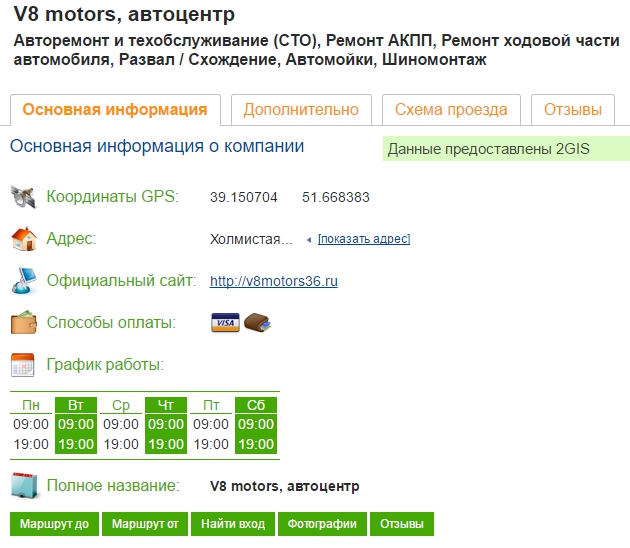This screenshot has width=630, height=548.
Task: Switch to the Дополнительно tab
Action: (x=301, y=110)
